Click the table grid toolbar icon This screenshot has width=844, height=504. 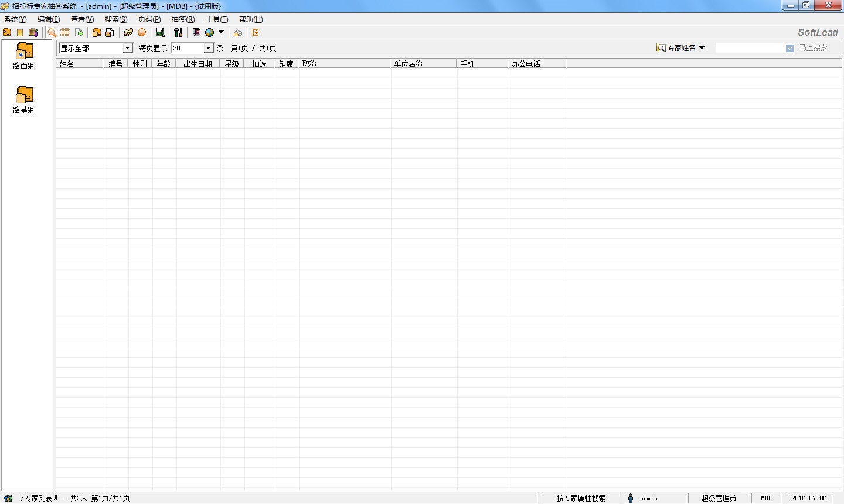(x=65, y=33)
